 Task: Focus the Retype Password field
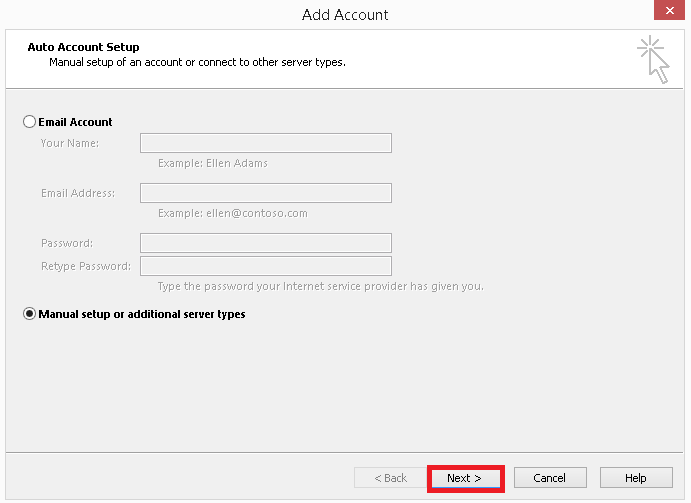[x=266, y=266]
